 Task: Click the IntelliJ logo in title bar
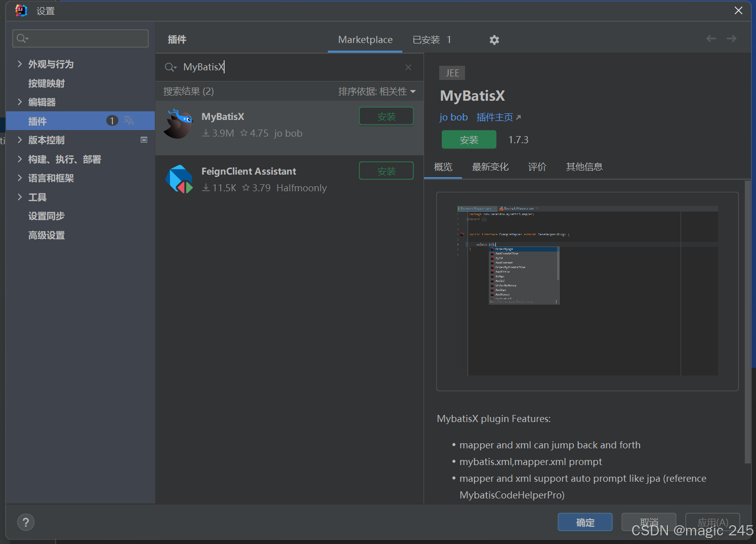(21, 11)
